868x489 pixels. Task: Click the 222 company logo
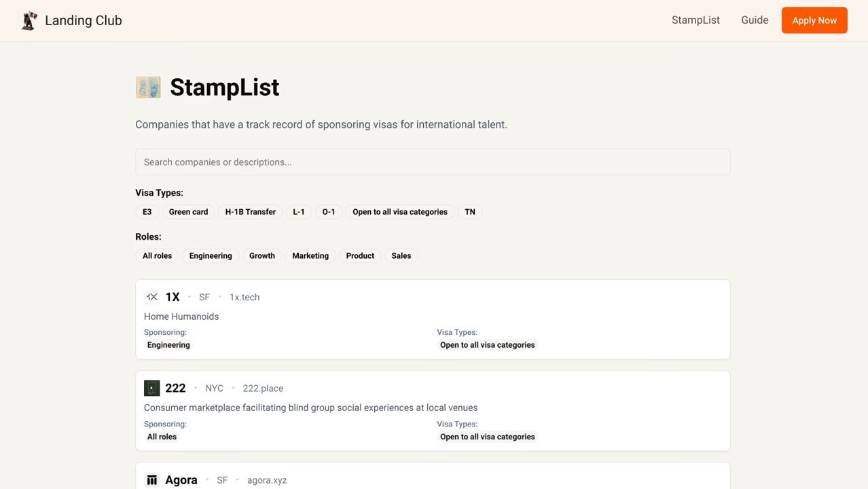tap(152, 388)
